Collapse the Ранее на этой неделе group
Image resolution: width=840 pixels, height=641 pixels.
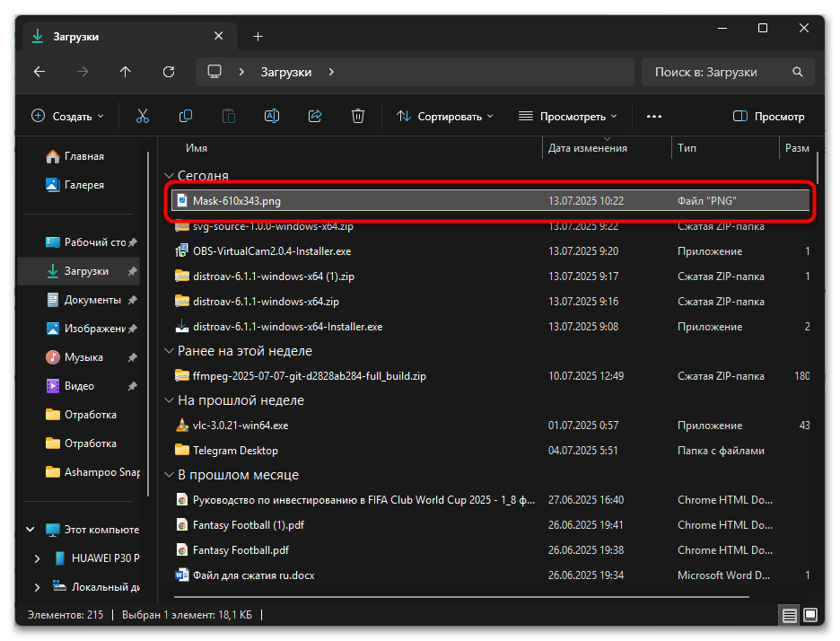(x=169, y=351)
